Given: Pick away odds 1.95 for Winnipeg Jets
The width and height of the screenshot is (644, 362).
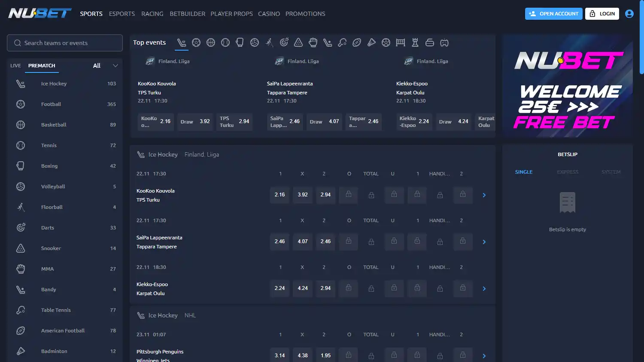Looking at the screenshot, I should tap(325, 355).
